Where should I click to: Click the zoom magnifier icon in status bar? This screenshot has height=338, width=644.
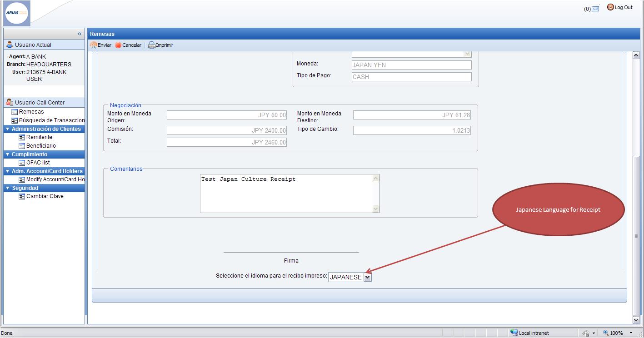pyautogui.click(x=606, y=333)
